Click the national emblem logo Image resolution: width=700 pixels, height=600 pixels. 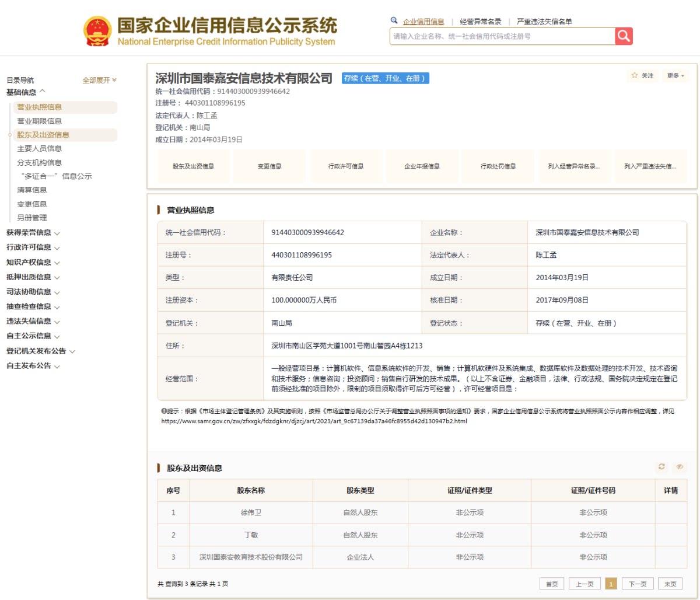coord(97,32)
